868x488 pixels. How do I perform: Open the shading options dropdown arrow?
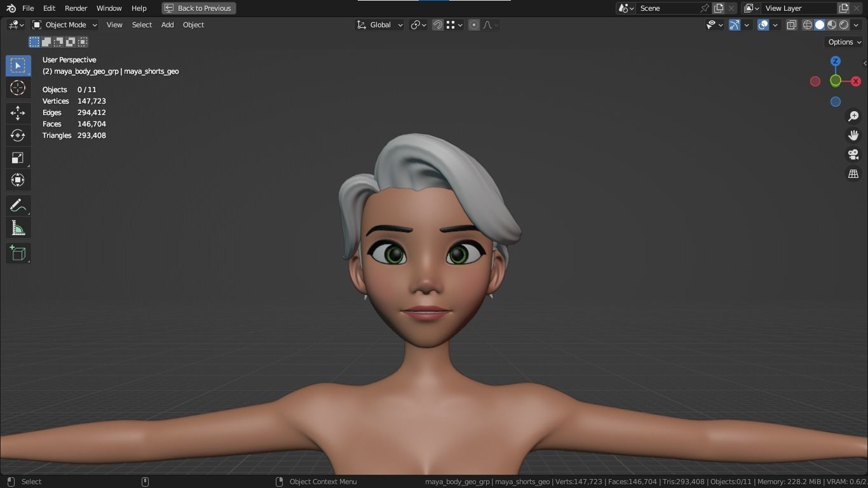[856, 25]
